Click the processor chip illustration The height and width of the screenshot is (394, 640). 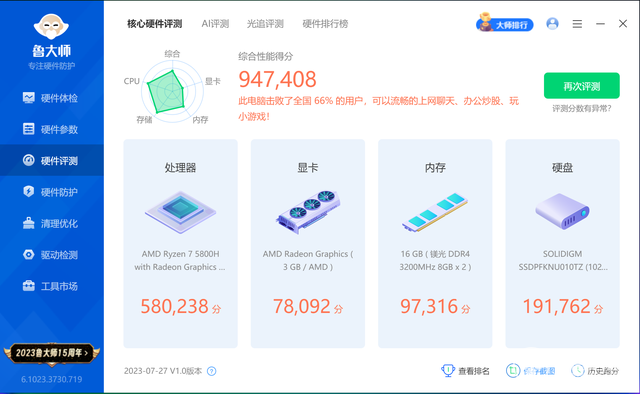click(x=180, y=212)
